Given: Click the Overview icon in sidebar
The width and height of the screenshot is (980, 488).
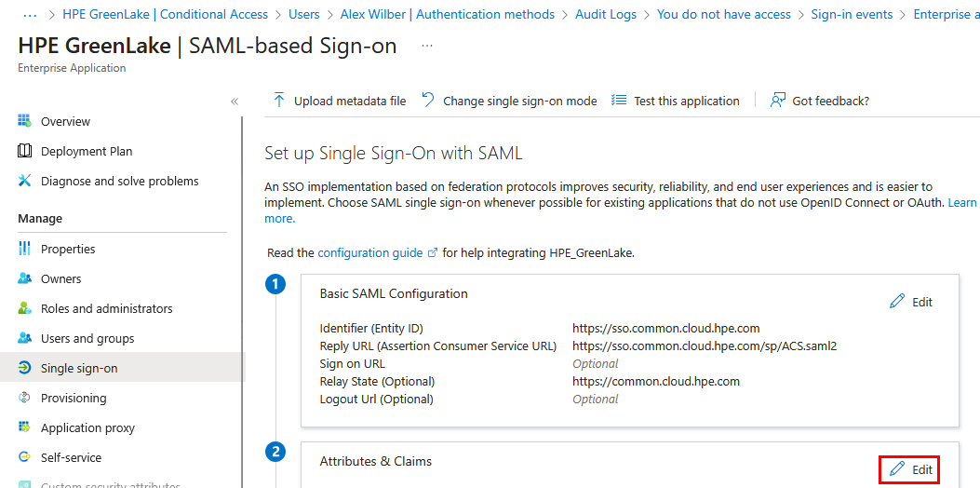Looking at the screenshot, I should coord(25,121).
